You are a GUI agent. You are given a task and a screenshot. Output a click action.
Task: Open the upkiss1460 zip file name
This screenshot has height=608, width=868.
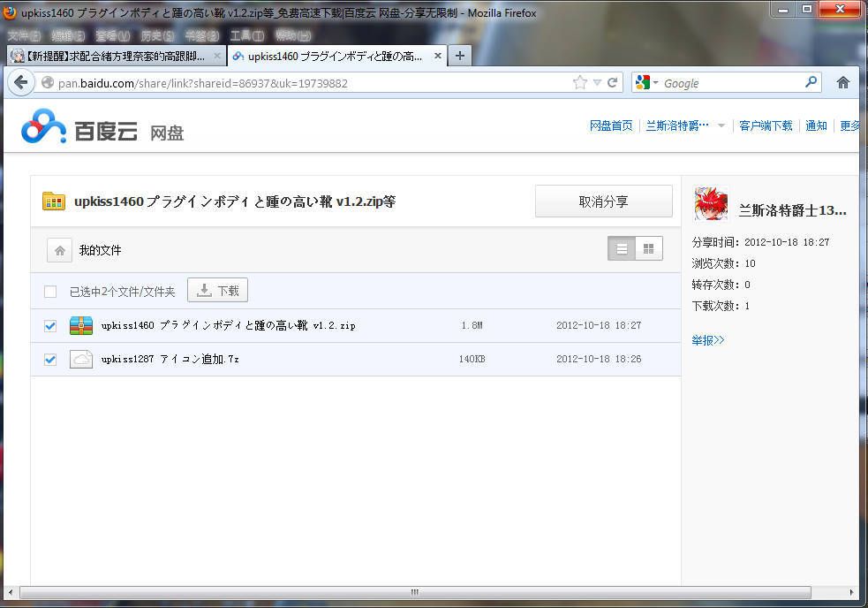[x=228, y=325]
